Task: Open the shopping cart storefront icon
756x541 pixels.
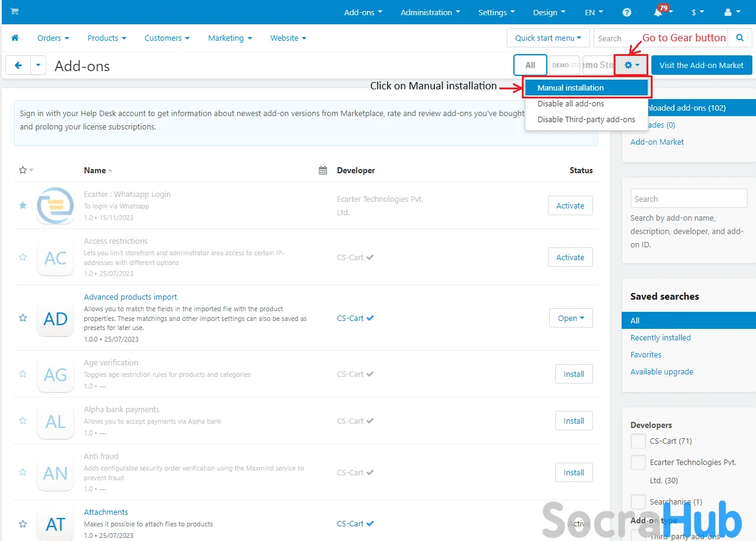Action: 15,12
